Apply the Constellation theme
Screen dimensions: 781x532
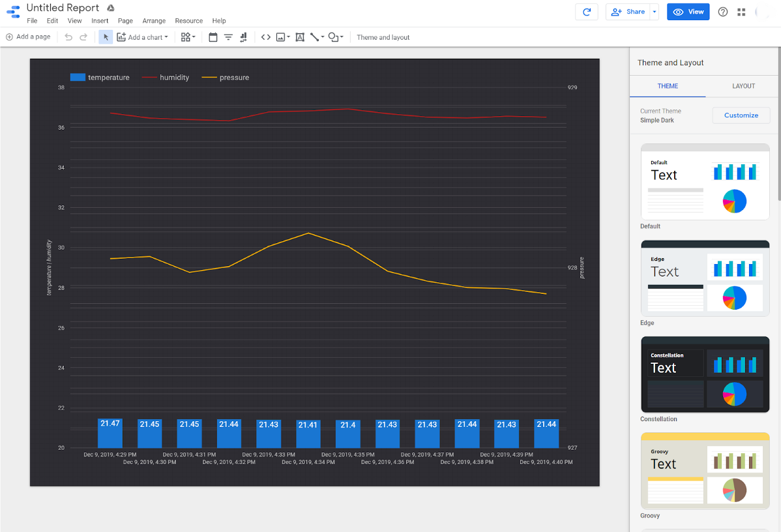[x=705, y=376]
